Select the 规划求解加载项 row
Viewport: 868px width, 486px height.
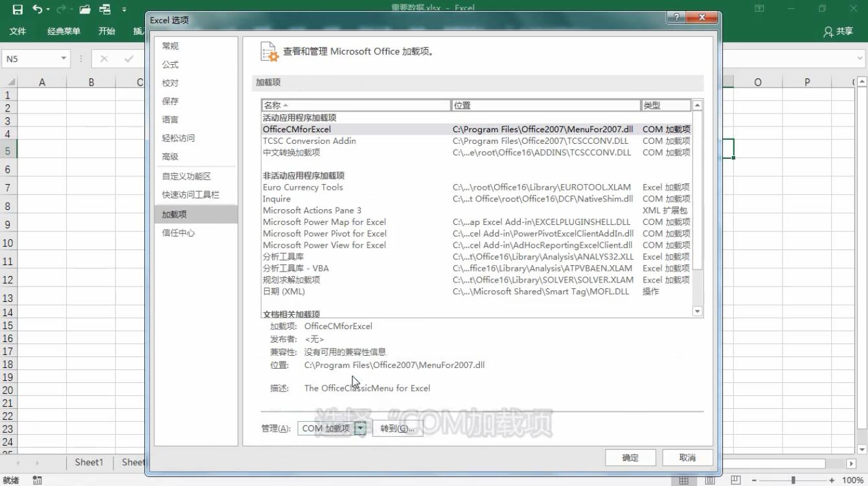click(477, 280)
